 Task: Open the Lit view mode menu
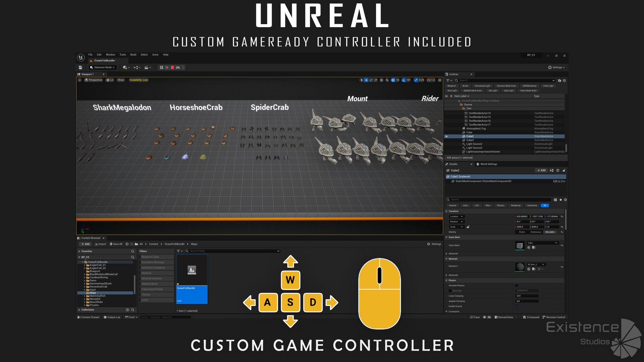(x=110, y=80)
